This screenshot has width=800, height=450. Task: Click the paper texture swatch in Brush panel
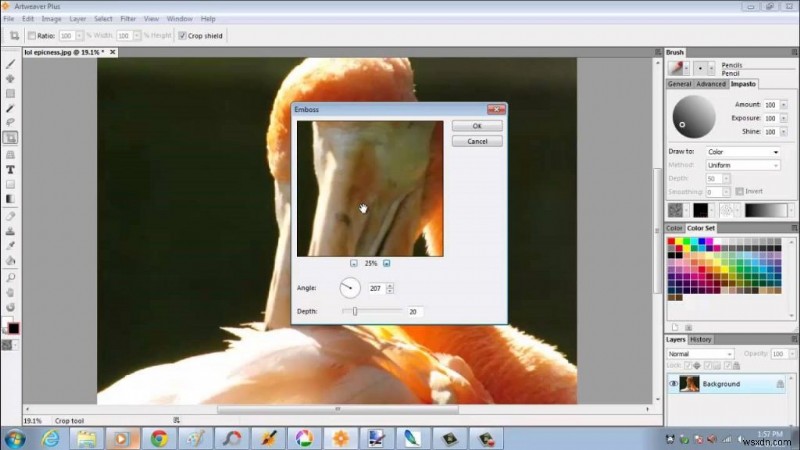(x=675, y=210)
